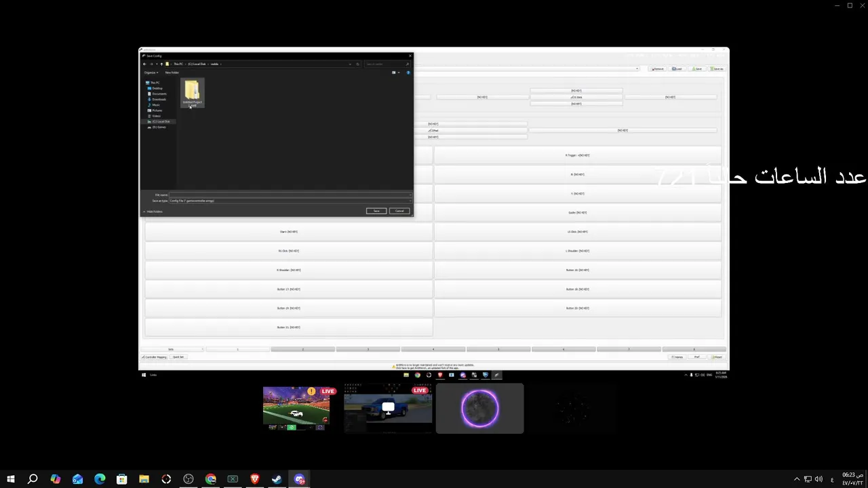Open the Untitled Project folder thumbnail
The width and height of the screenshot is (868, 488).
point(192,94)
